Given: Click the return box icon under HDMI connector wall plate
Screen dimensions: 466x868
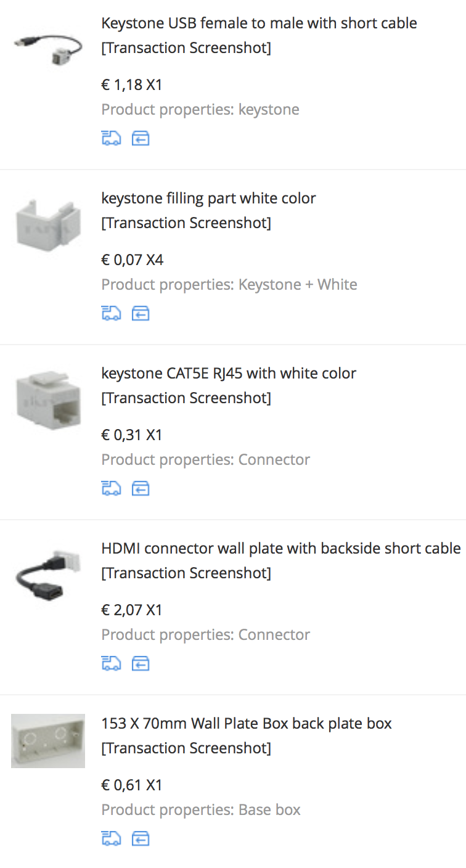Looking at the screenshot, I should click(x=141, y=664).
